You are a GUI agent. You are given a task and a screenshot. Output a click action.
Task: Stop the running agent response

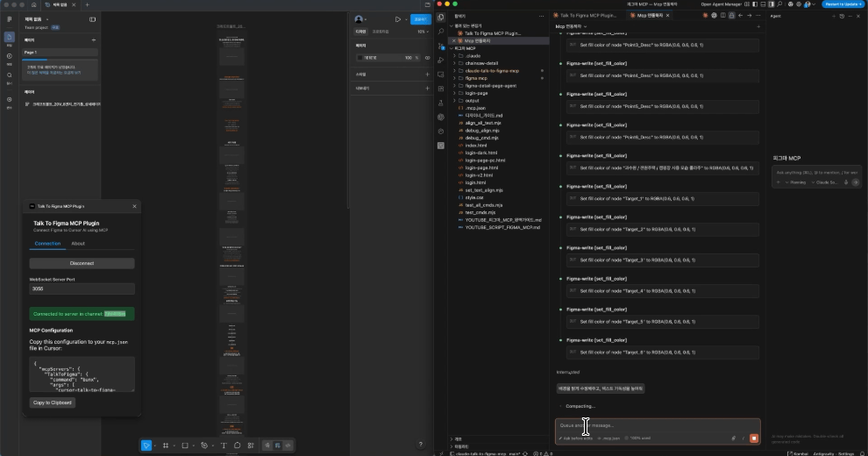coord(754,438)
